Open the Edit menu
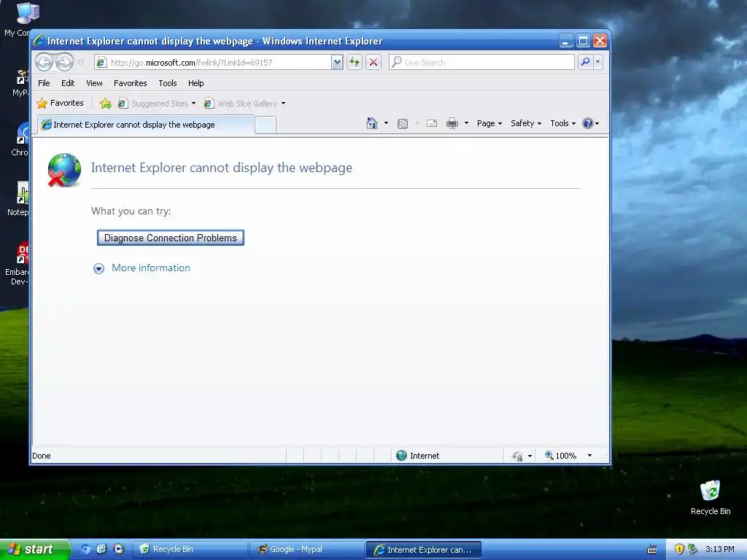The image size is (747, 560). pyautogui.click(x=68, y=83)
